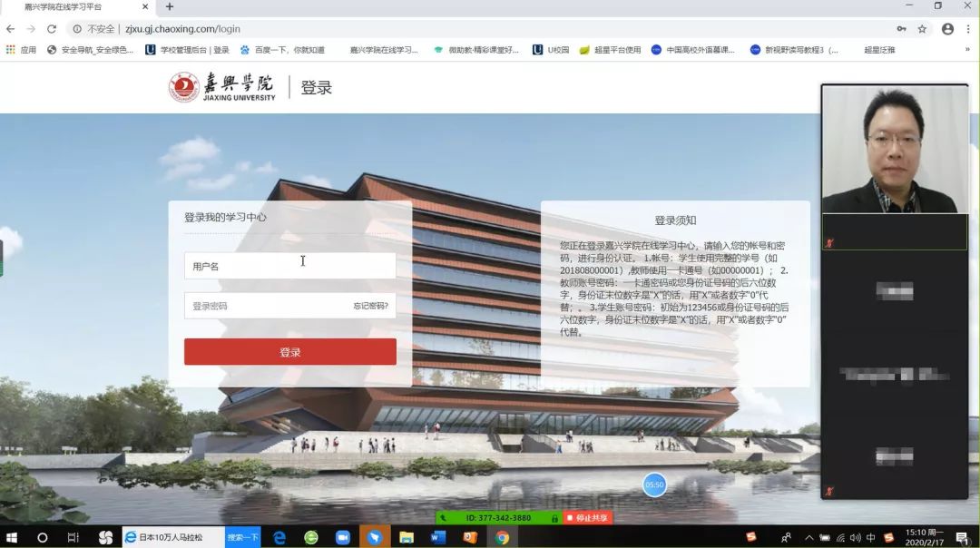Click the blue 05:50 timer circle
The height and width of the screenshot is (548, 980).
point(654,485)
